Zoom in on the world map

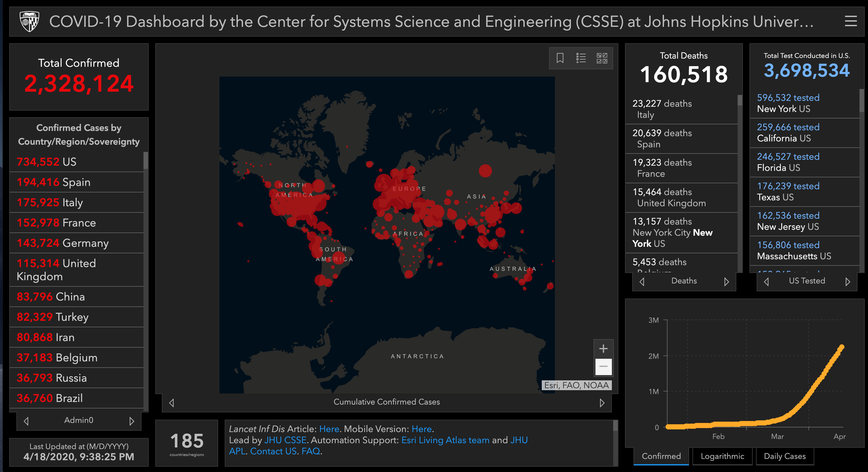pyautogui.click(x=603, y=349)
